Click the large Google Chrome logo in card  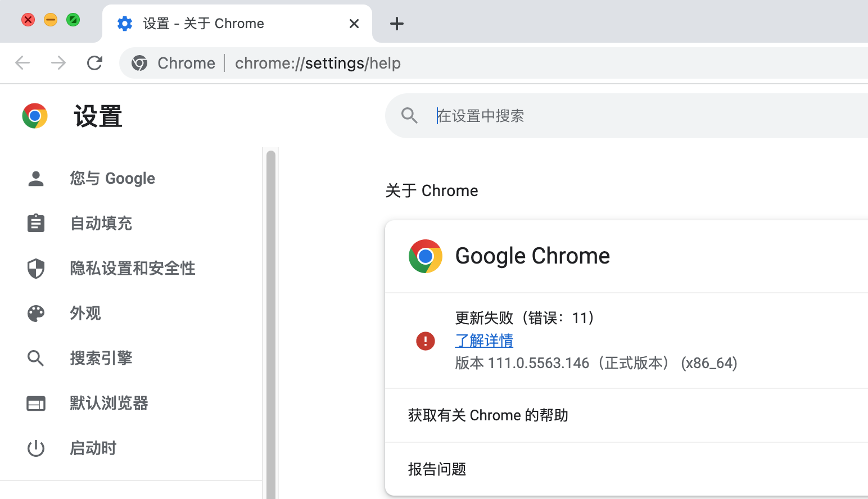click(426, 256)
